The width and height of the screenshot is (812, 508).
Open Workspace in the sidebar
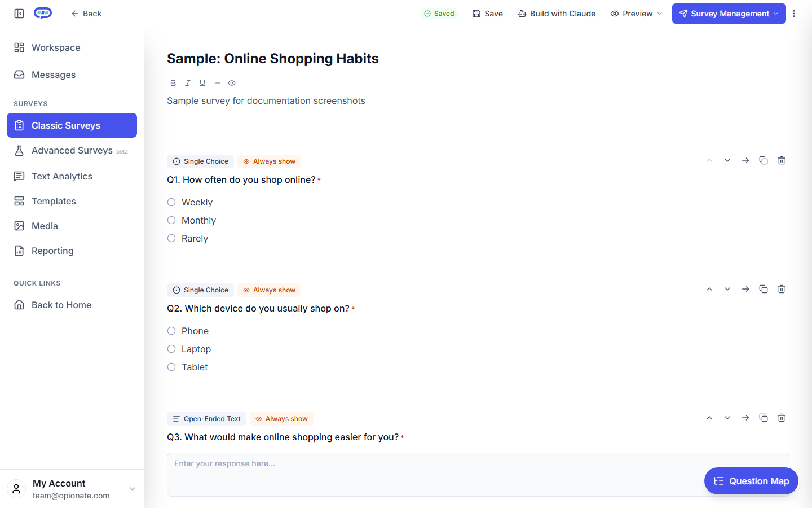click(72, 47)
